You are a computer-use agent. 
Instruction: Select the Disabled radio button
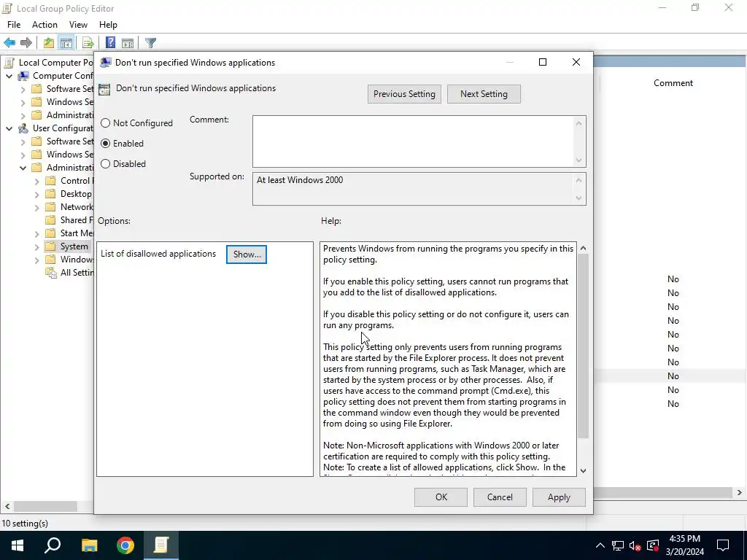105,164
